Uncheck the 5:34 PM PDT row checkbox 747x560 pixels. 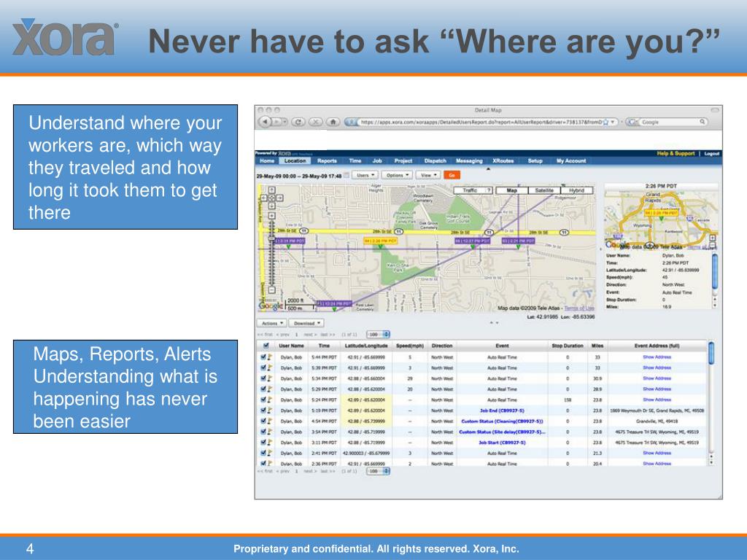click(x=263, y=378)
